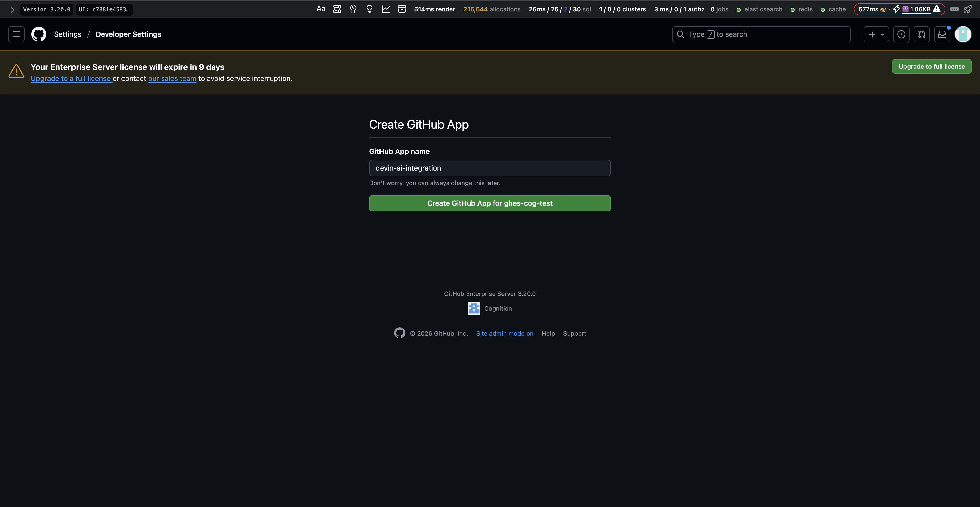Screen dimensions: 980x507
Task: Click the footer GitHub Octocat logo
Action: coord(399,333)
